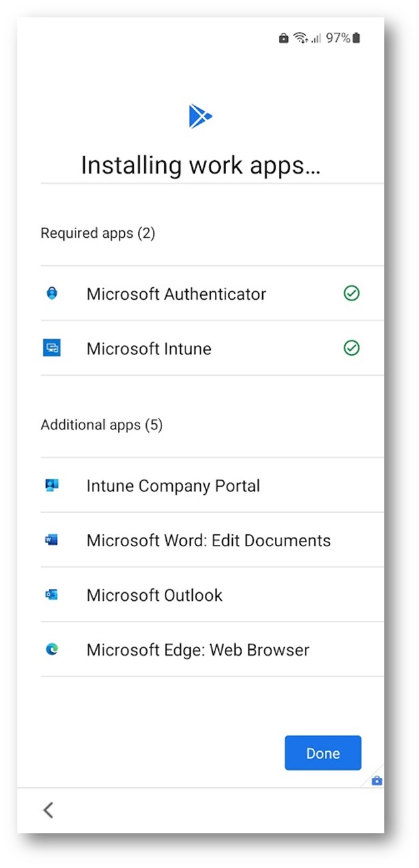Screen dimensions: 419x868
Task: Tap the Microsoft Edge browser icon
Action: pos(51,650)
